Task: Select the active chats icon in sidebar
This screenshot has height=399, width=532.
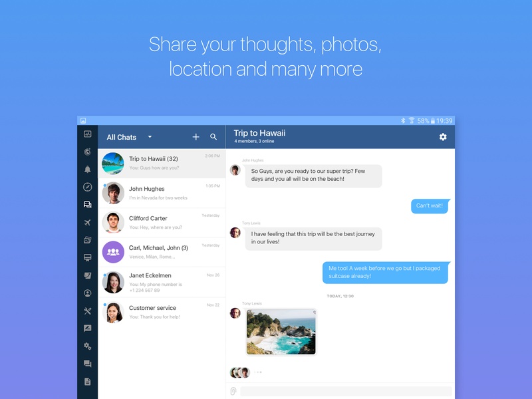Action: point(88,205)
